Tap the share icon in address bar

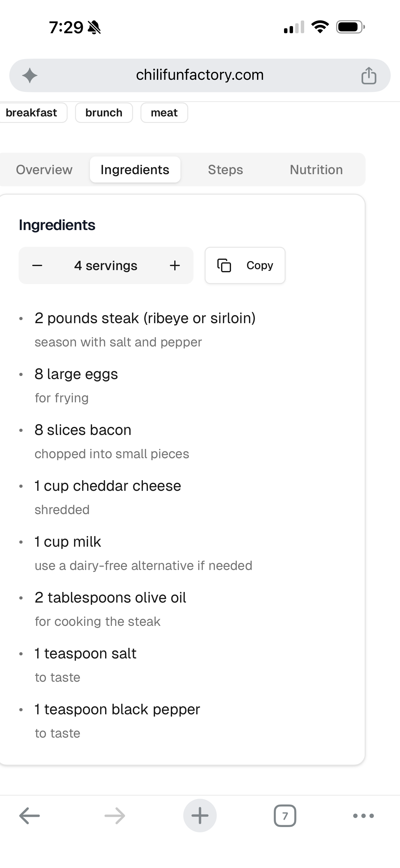click(x=369, y=75)
